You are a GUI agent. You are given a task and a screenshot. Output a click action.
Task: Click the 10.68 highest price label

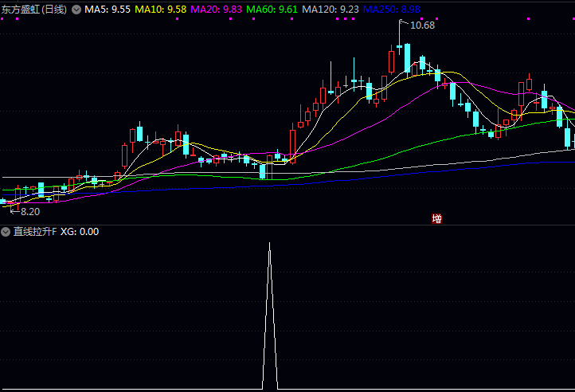[x=422, y=25]
